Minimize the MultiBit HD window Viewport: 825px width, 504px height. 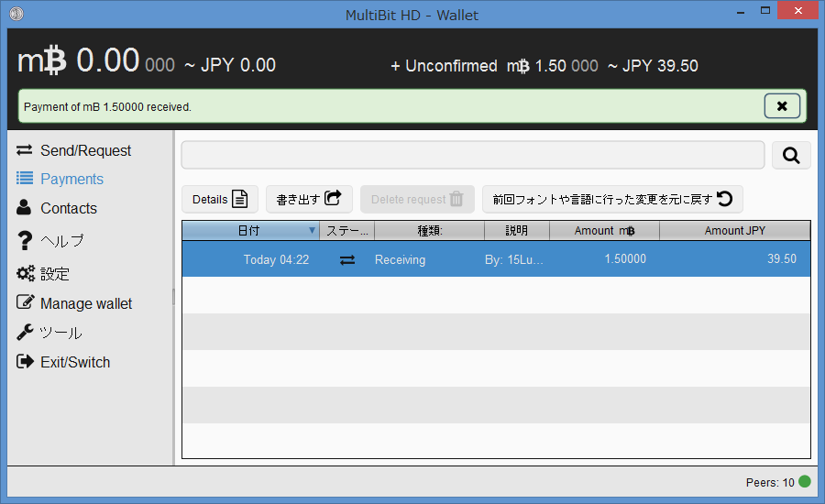click(741, 11)
